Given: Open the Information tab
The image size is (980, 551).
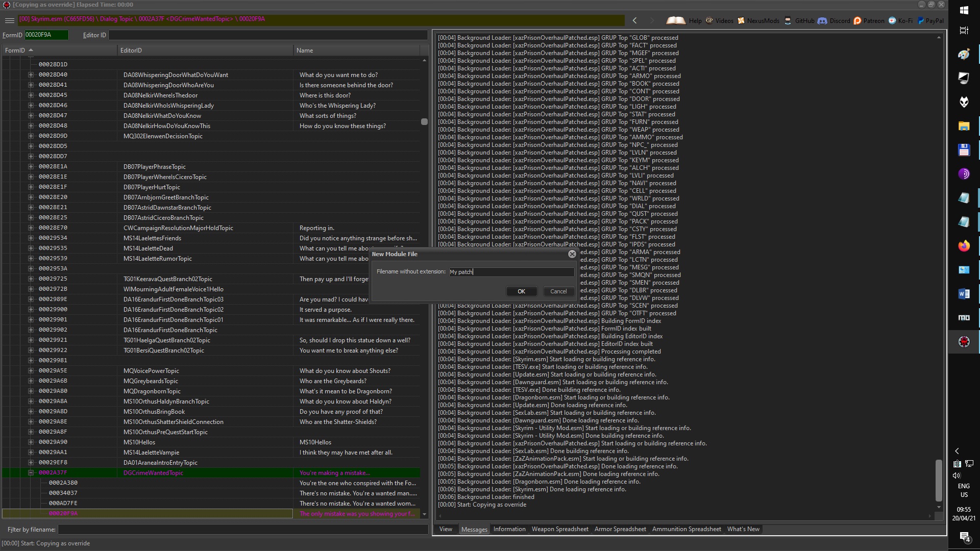Looking at the screenshot, I should coord(509,529).
